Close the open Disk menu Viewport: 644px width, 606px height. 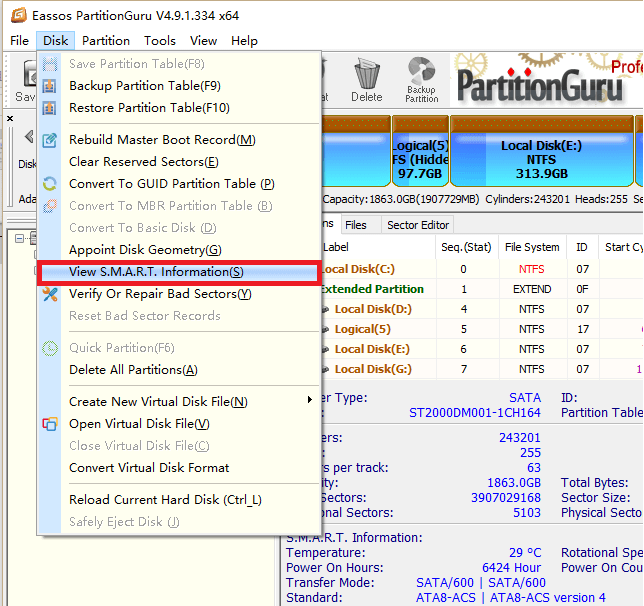55,41
